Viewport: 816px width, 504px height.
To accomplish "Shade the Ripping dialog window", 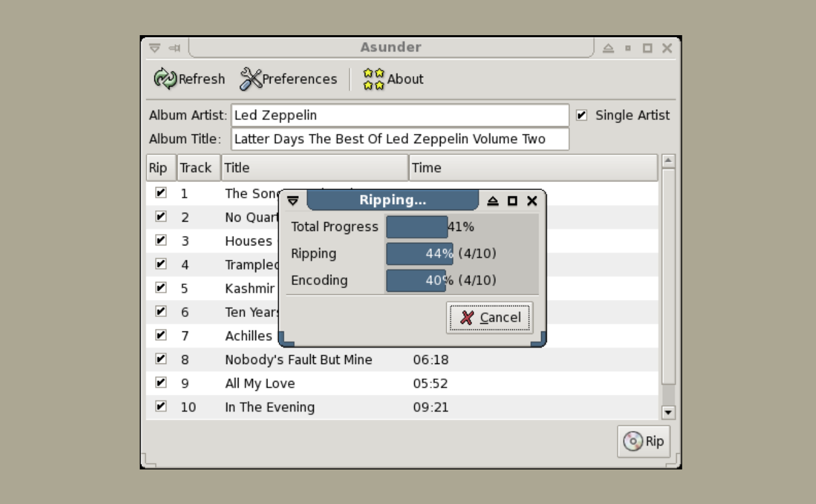I will (493, 201).
